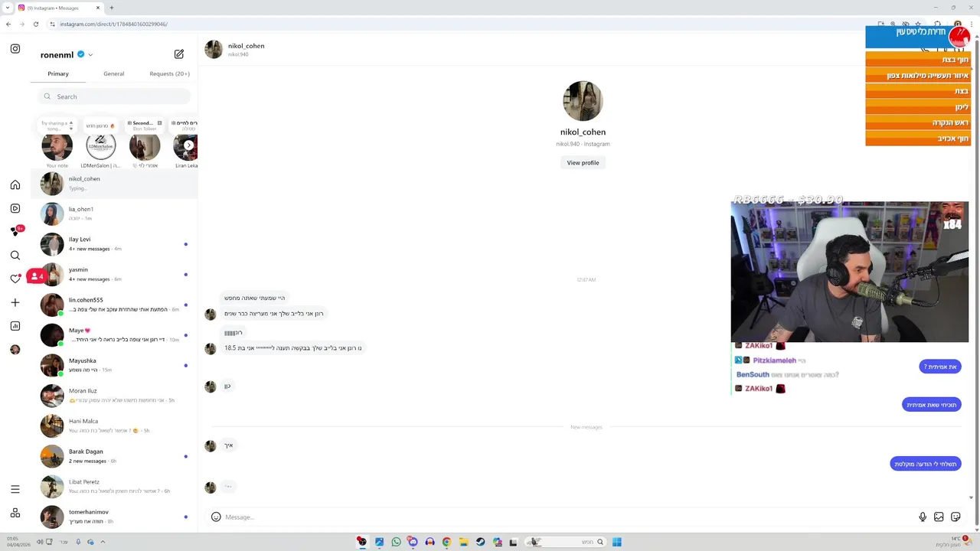Open a new browser tab
The image size is (980, 551).
click(x=112, y=8)
